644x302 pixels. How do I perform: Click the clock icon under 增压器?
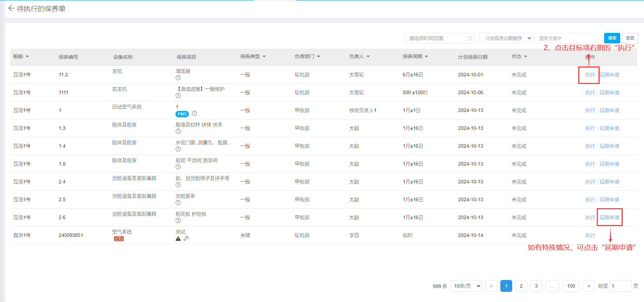178,78
